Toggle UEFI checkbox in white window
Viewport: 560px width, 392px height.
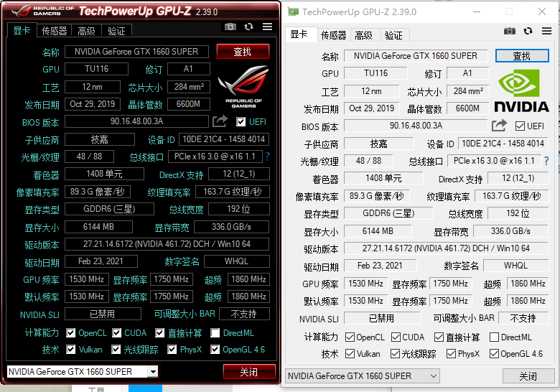[520, 126]
